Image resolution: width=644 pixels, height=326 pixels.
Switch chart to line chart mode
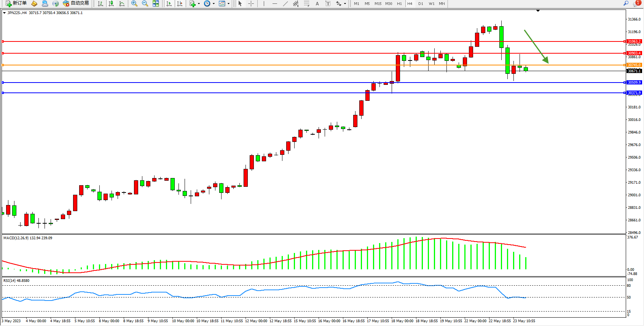[122, 3]
